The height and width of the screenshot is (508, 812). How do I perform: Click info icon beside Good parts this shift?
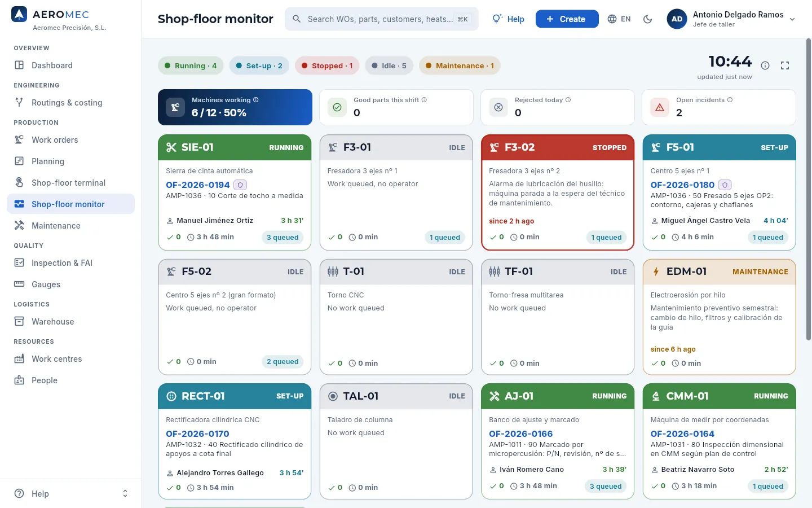click(x=424, y=100)
